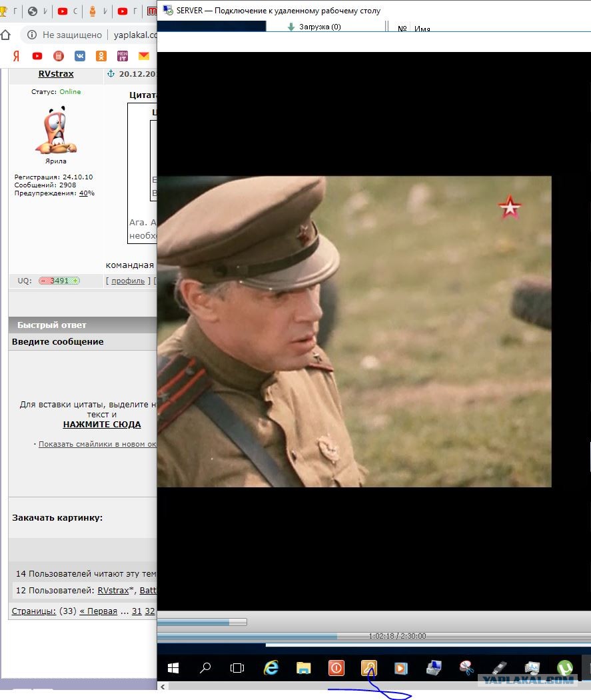591x700 pixels.
Task: Decrease UQ rating with minus button
Action: coord(43,281)
